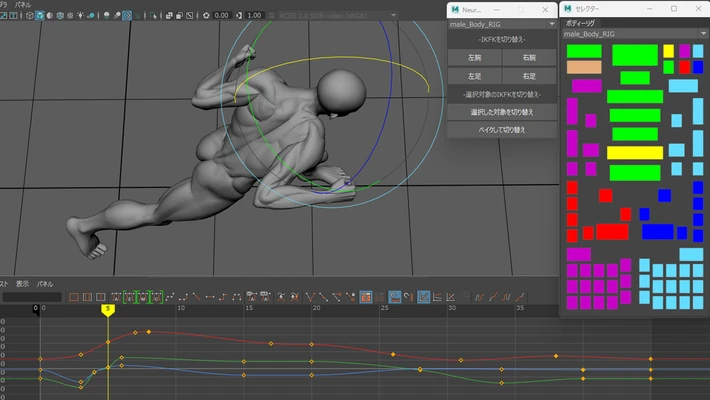710x400 pixels.
Task: Toggle isolate select icon in viewport toolbar
Action: 153,15
